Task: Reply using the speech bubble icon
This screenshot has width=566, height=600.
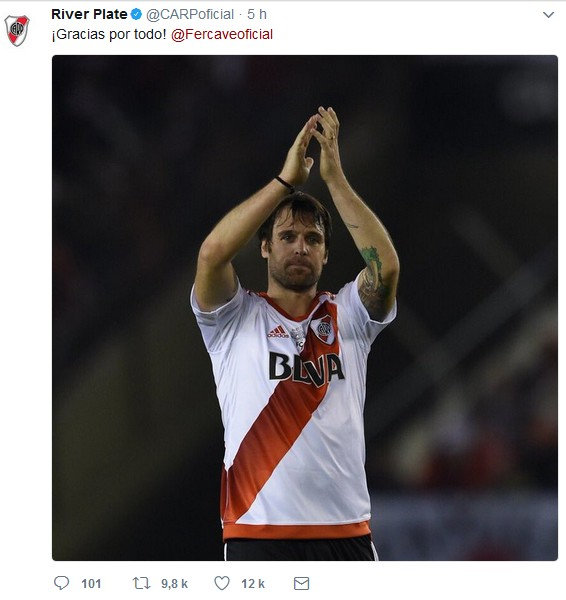Action: click(x=61, y=583)
